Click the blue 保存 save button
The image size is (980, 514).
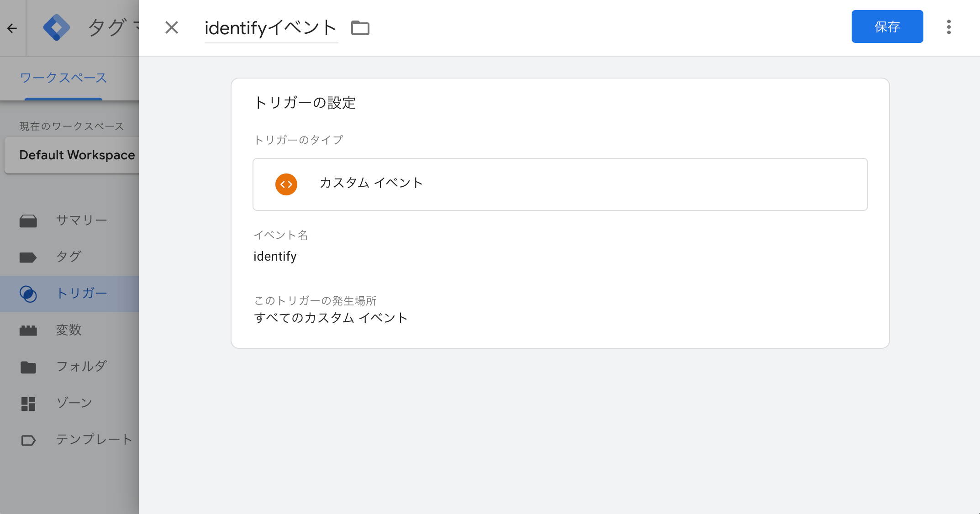tap(887, 26)
